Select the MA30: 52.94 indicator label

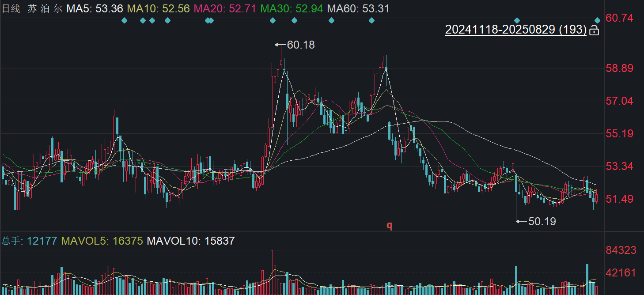[292, 8]
